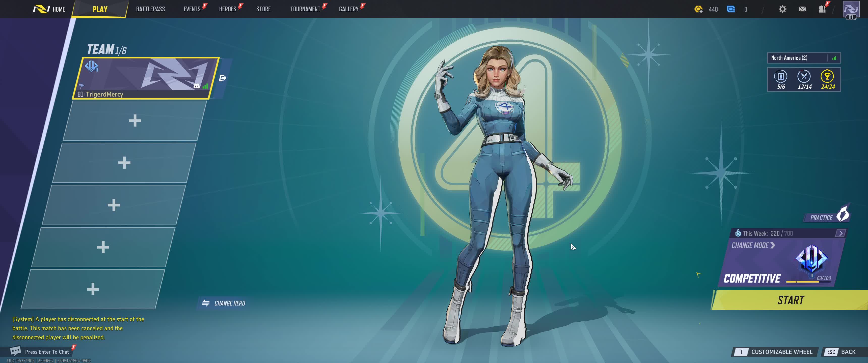The image size is (868, 363).
Task: Leave team using the exit icon
Action: coord(222,78)
